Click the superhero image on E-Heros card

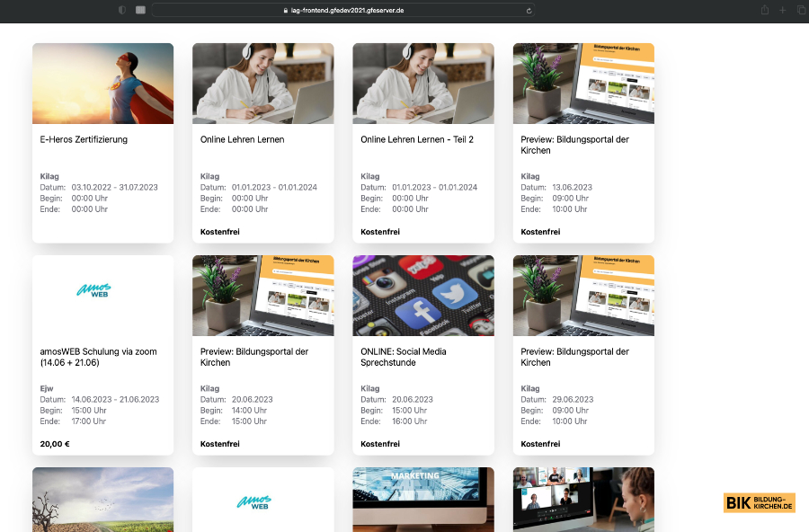pyautogui.click(x=102, y=84)
